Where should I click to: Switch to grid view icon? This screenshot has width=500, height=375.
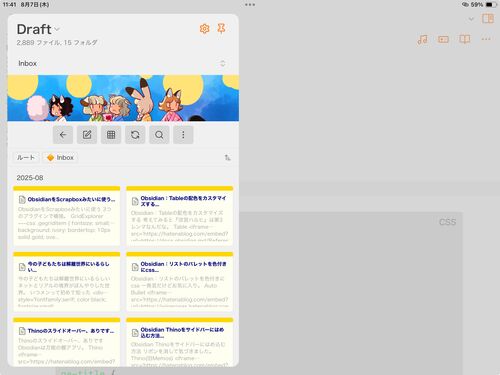tap(111, 135)
